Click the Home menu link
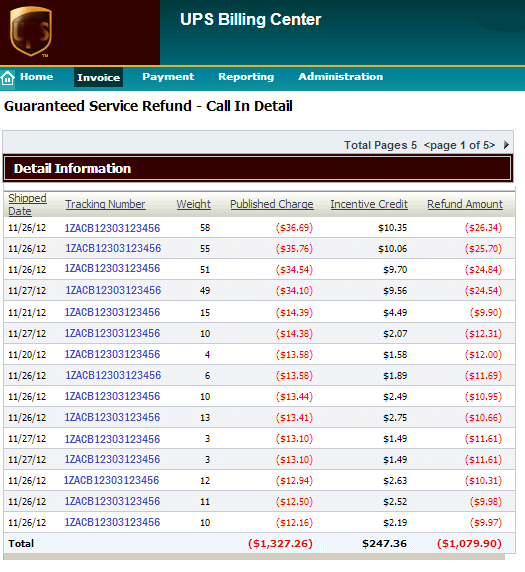Screen dimensions: 525x572 tap(36, 77)
